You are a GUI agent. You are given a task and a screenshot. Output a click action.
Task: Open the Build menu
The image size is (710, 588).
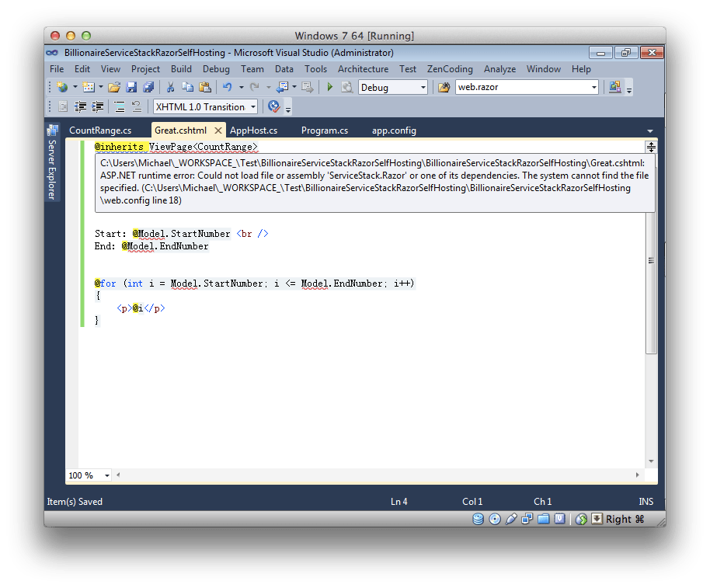coord(181,69)
